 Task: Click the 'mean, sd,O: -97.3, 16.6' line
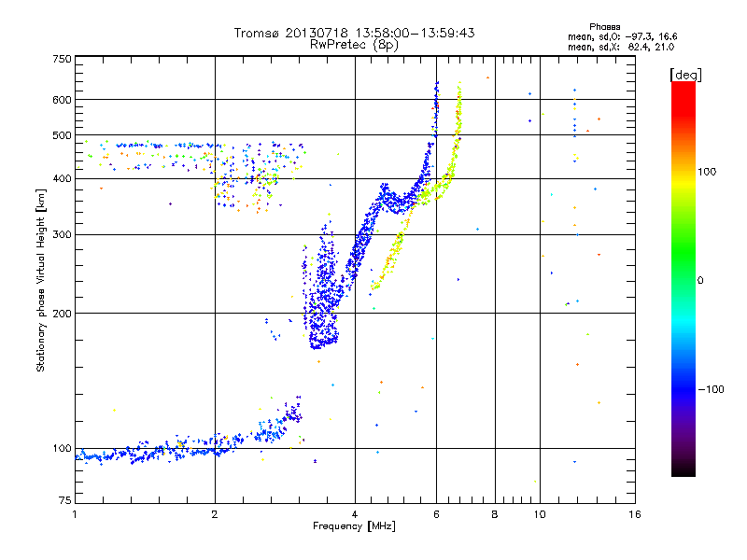click(622, 36)
